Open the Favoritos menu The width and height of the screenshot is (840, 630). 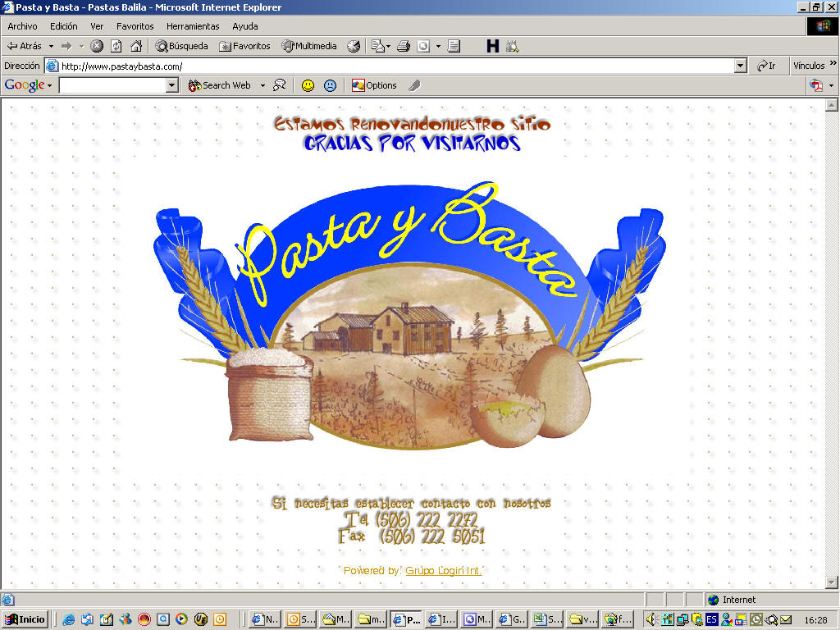click(x=135, y=26)
